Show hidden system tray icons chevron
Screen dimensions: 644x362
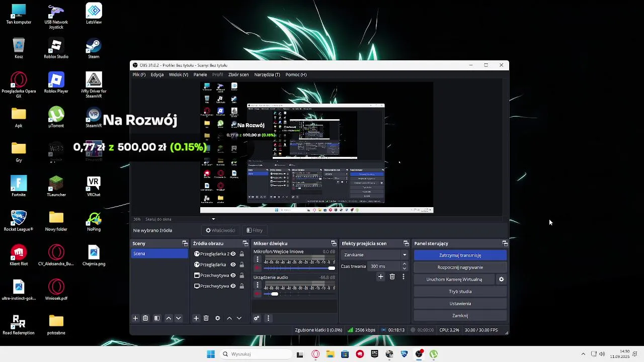tap(583, 354)
